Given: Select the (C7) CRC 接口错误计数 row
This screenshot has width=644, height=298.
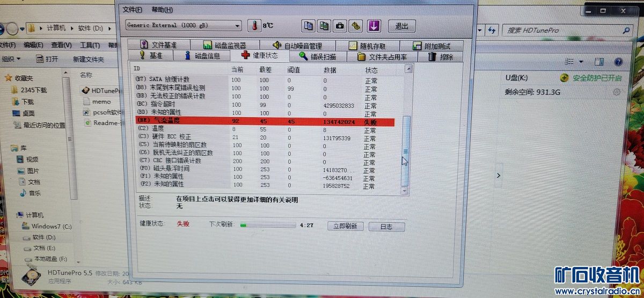Looking at the screenshot, I should pyautogui.click(x=265, y=161).
